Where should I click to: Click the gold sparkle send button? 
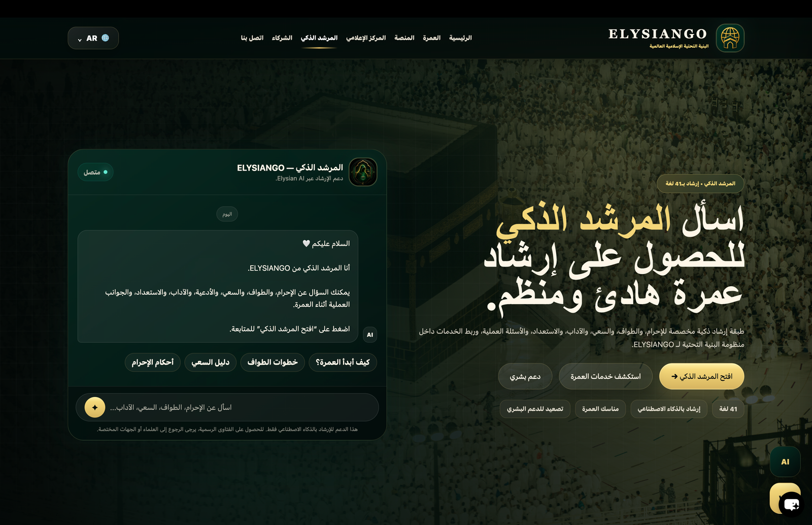coord(95,407)
